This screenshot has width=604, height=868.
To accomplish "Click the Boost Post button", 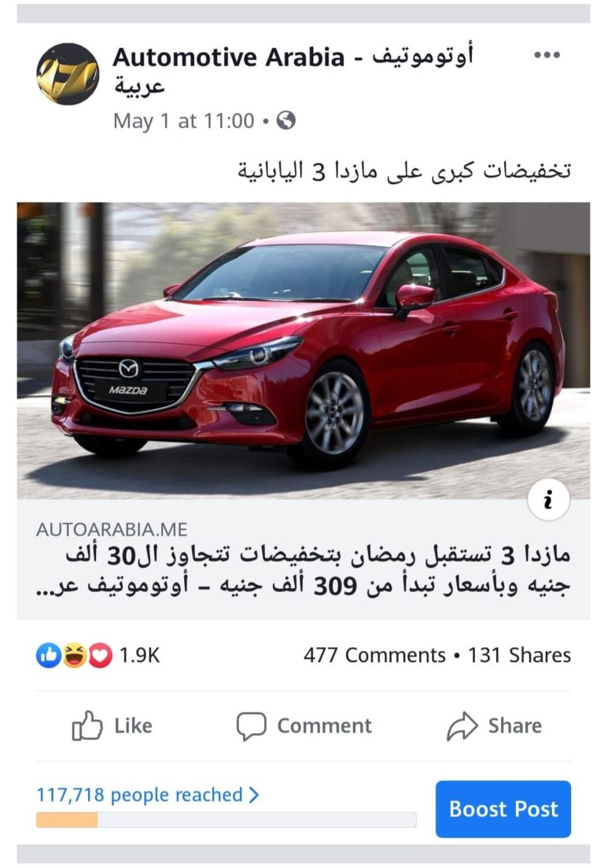I will pos(503,809).
